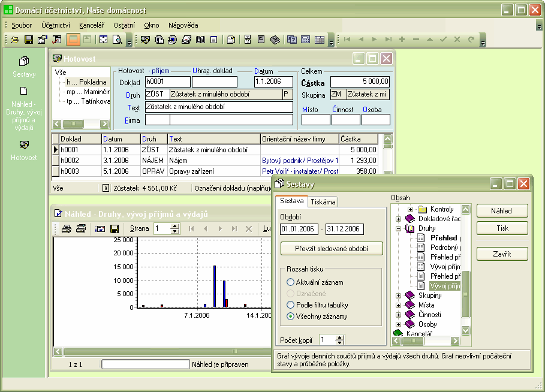Select the 'Podle filtru tabulky' option
The height and width of the screenshot is (392, 545).
pos(291,305)
